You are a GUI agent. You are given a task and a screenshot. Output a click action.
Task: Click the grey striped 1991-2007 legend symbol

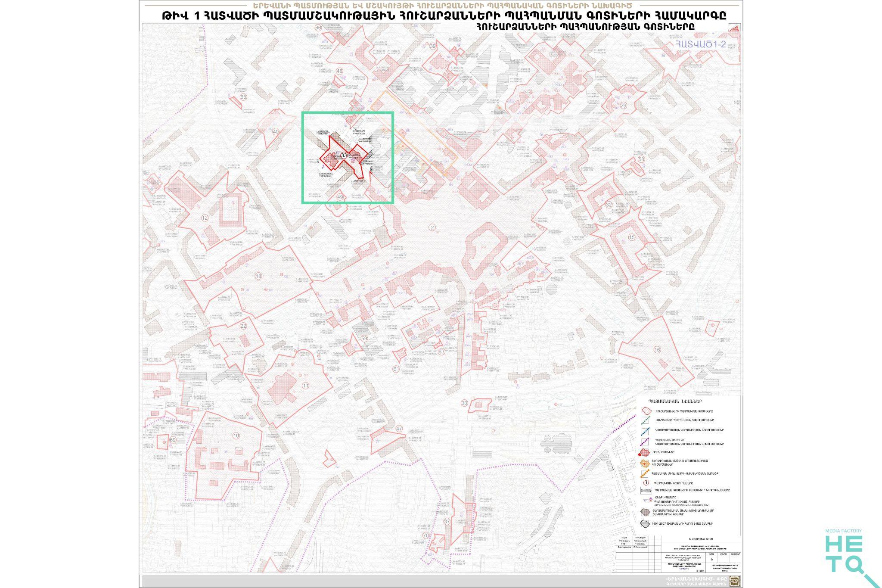pos(645,524)
